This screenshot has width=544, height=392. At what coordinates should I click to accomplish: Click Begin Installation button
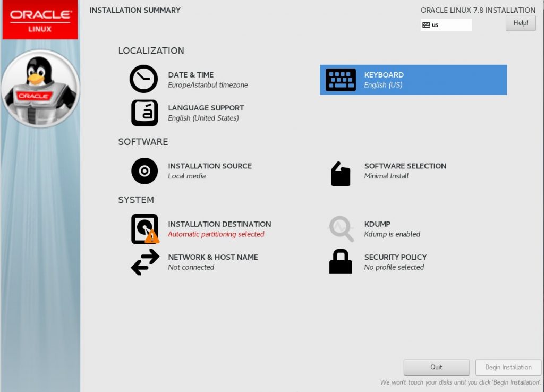[x=508, y=367]
